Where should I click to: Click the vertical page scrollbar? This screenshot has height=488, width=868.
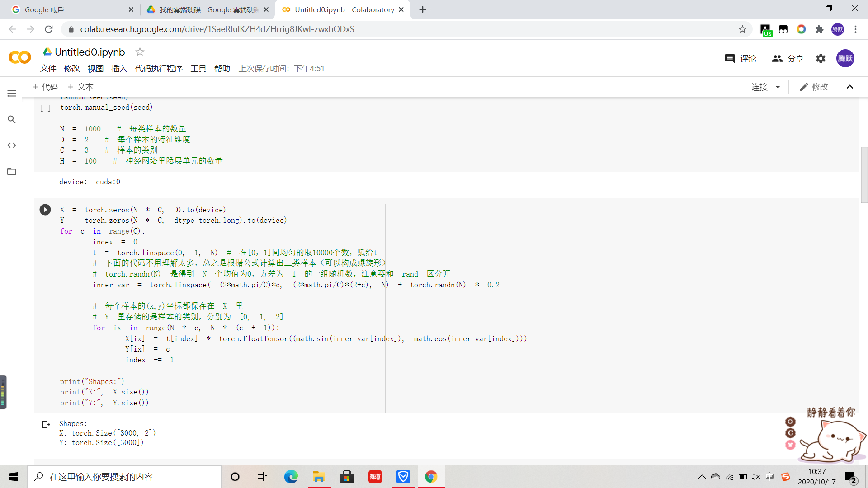864,174
